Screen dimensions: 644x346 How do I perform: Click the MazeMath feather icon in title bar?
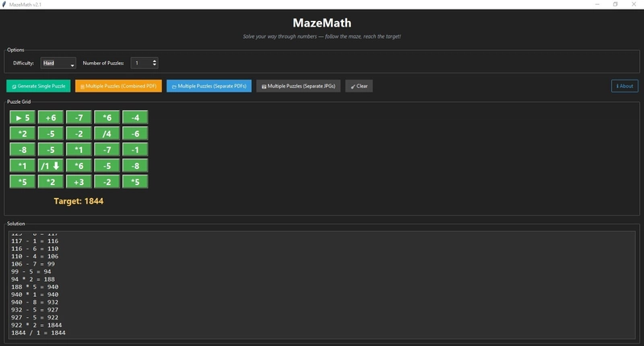[4, 5]
